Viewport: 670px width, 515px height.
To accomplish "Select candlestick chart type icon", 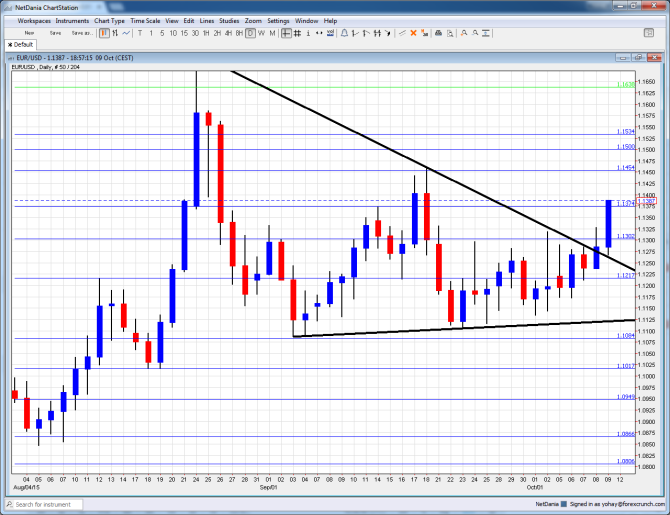I will coord(104,33).
